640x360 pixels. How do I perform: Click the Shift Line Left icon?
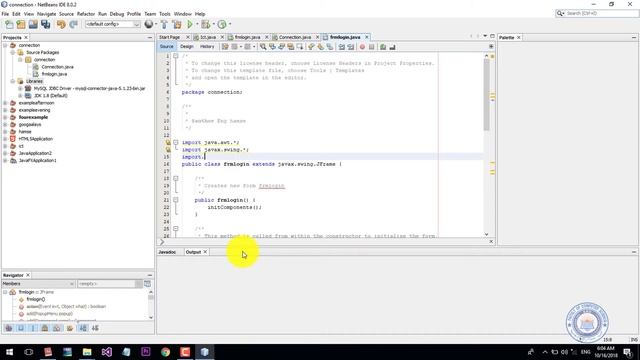(x=342, y=47)
